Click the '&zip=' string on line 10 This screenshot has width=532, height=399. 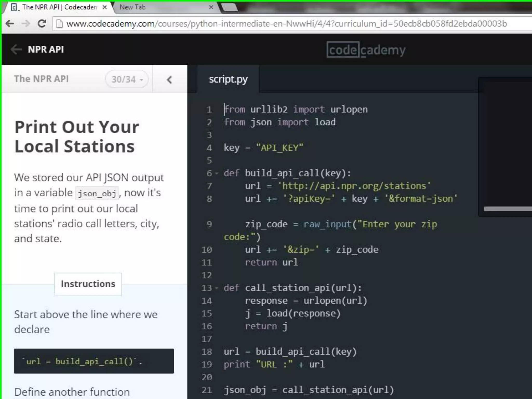pyautogui.click(x=301, y=250)
